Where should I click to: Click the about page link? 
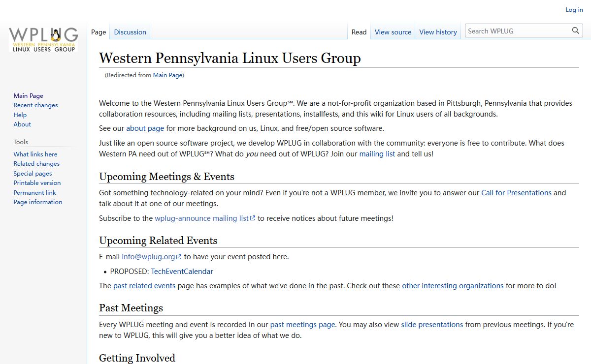tap(145, 128)
